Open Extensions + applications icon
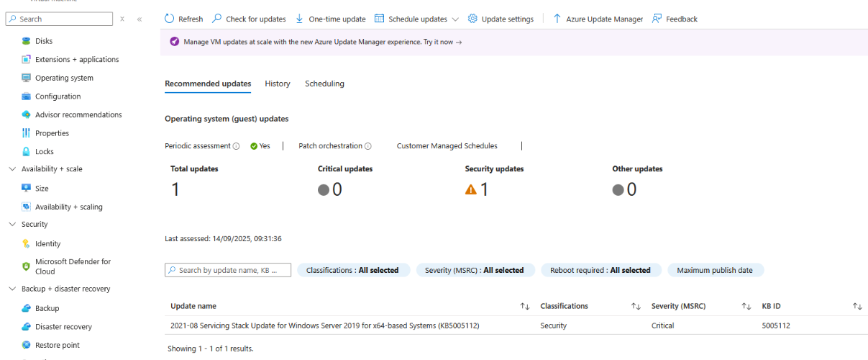The image size is (868, 360). [26, 60]
